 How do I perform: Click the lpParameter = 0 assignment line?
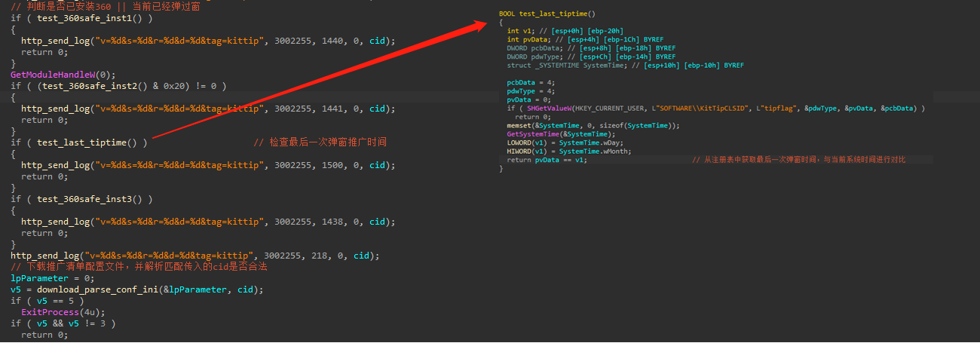point(47,278)
